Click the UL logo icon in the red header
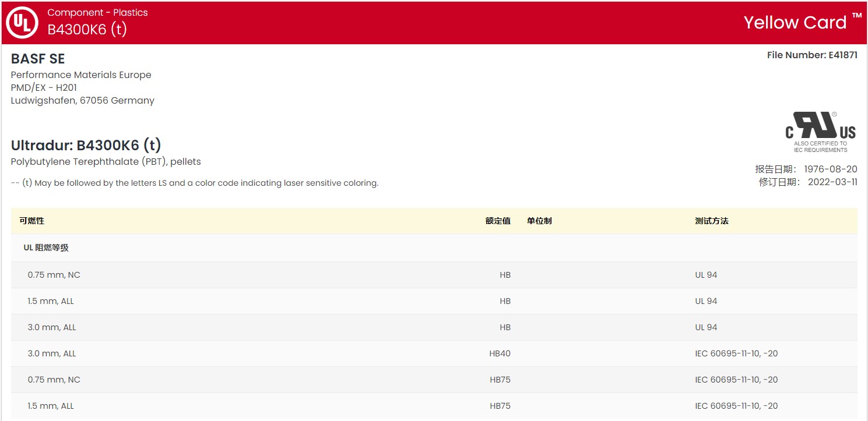Image resolution: width=868 pixels, height=421 pixels. tap(22, 22)
